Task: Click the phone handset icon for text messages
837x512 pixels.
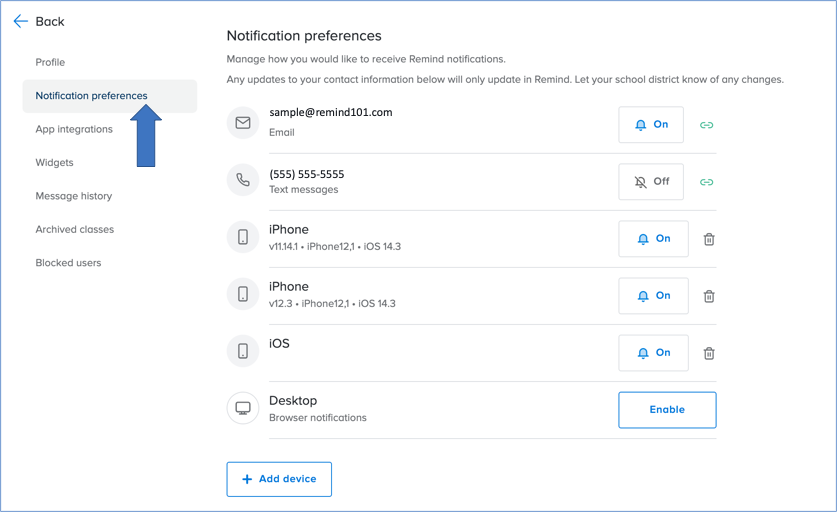Action: [x=243, y=180]
